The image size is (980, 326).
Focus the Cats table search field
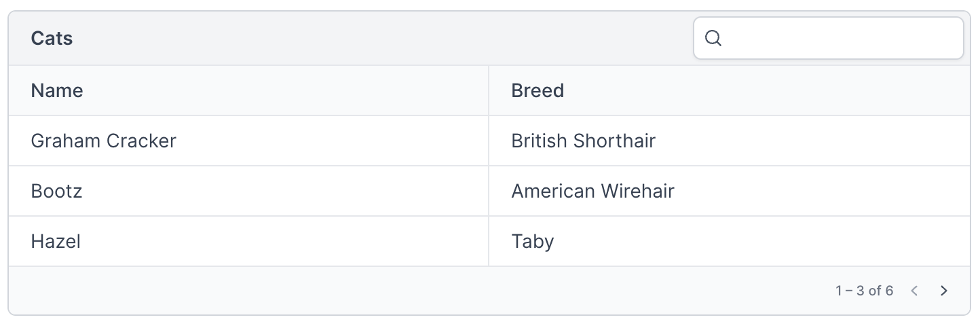click(828, 38)
